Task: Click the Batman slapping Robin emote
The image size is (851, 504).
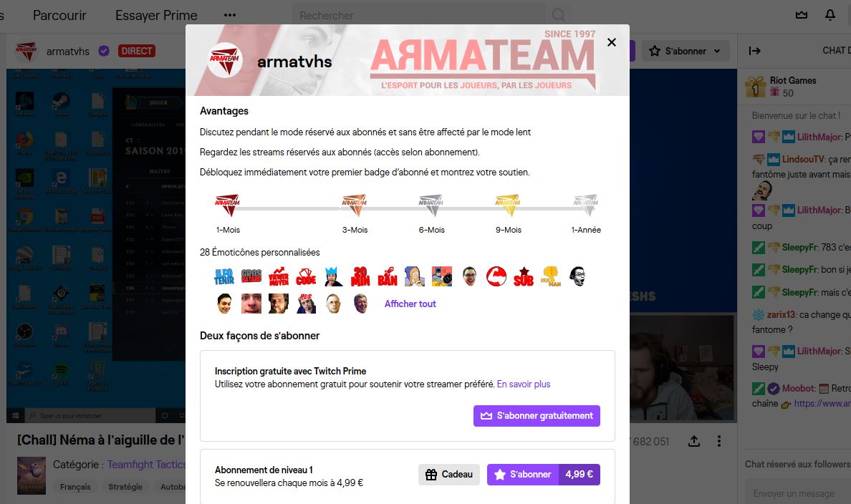Action: 442,276
